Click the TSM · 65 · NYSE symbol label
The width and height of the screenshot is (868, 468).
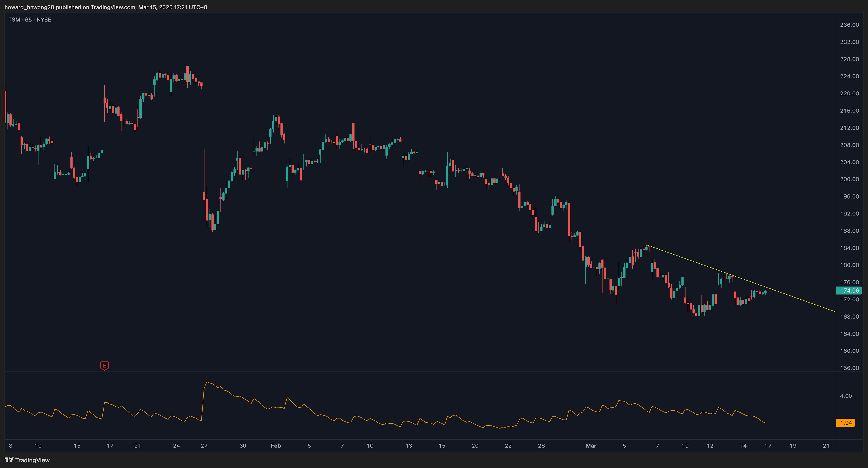tap(30, 20)
